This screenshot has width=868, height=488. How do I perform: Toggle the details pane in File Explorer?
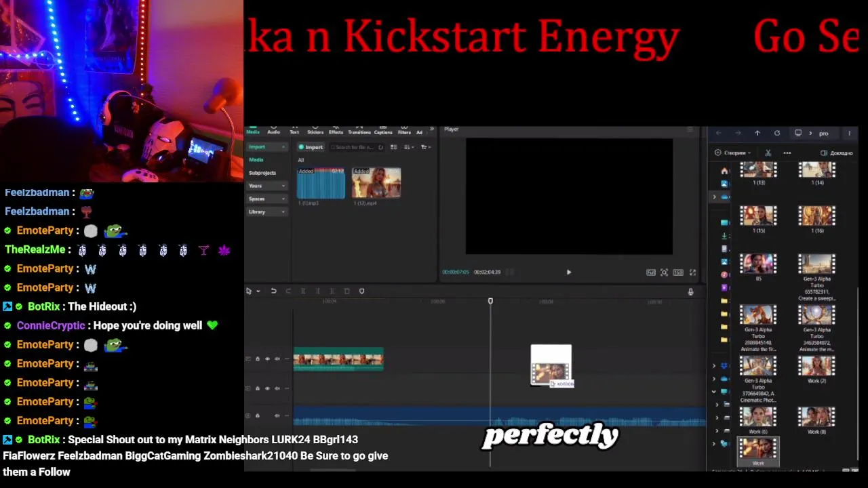pos(837,153)
